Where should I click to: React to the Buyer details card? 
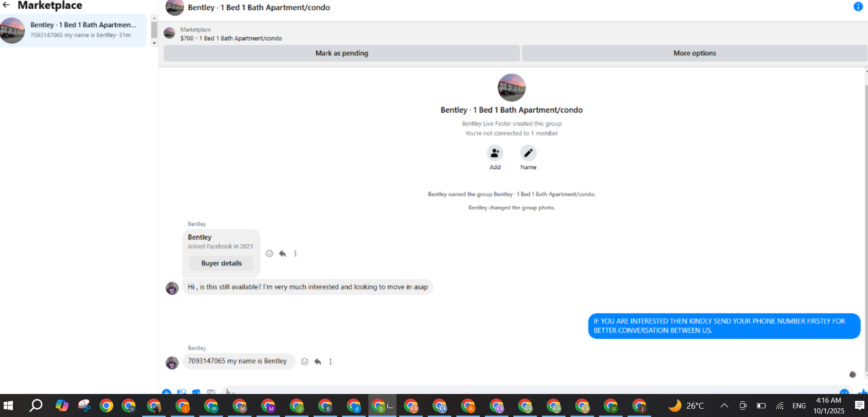(x=269, y=253)
